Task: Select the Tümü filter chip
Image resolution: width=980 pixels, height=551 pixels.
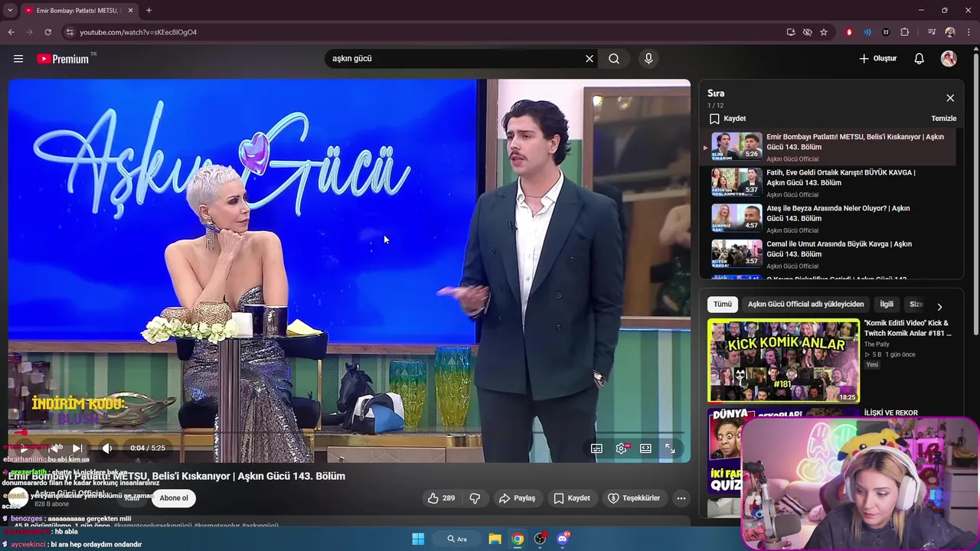Action: tap(723, 305)
